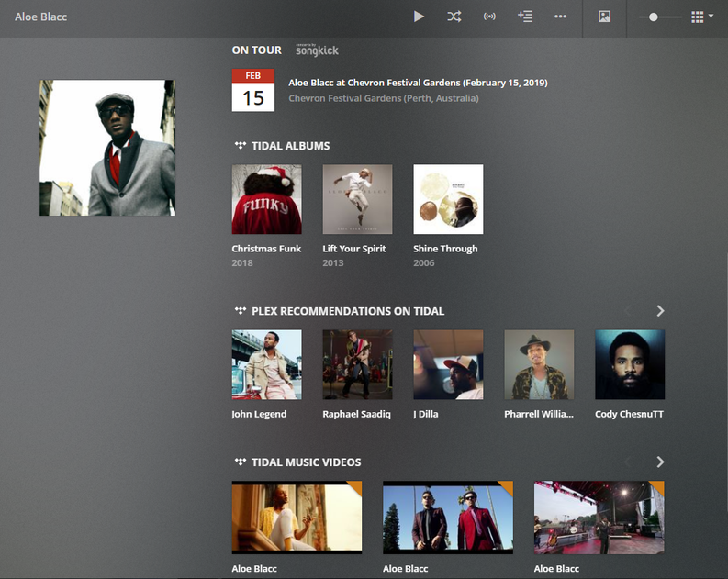Open the first music video with yellow jacket
The width and height of the screenshot is (728, 579).
[x=297, y=518]
